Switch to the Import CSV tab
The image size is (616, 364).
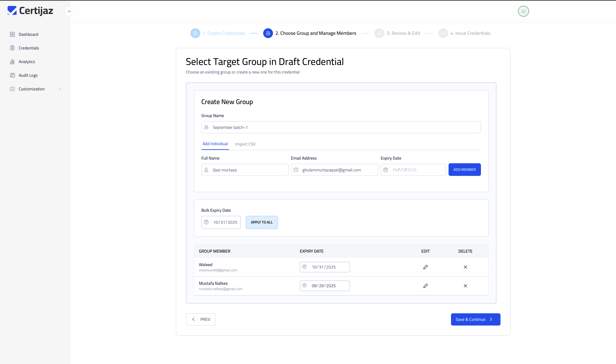click(x=245, y=144)
